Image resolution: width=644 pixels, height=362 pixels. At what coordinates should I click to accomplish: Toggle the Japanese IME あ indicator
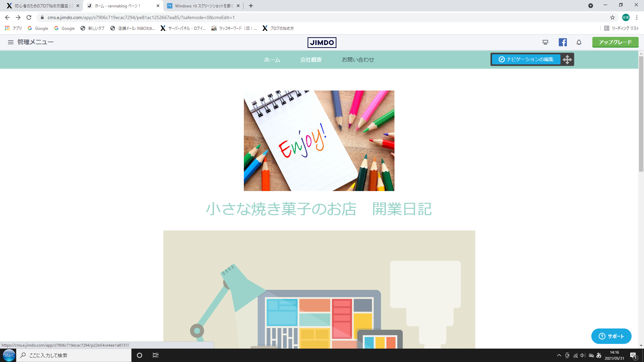(599, 355)
